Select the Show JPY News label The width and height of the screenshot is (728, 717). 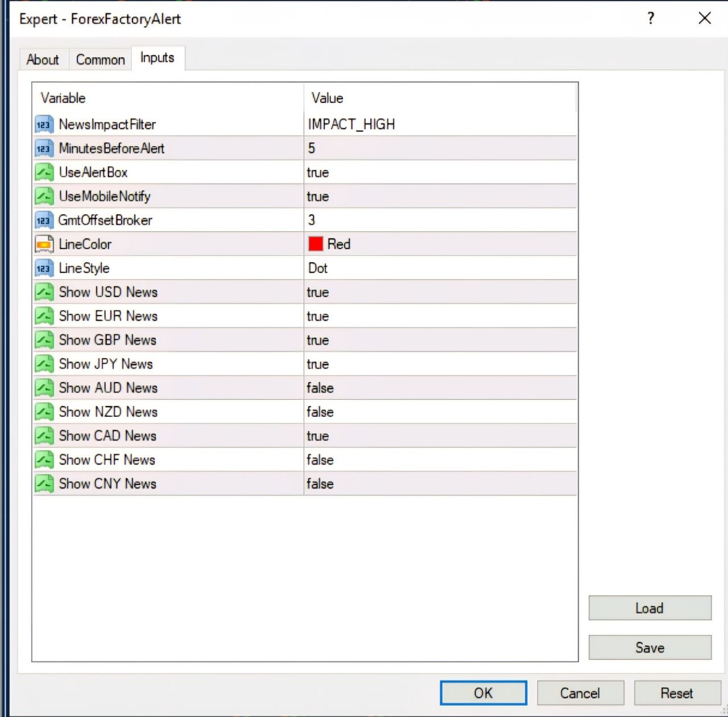106,364
